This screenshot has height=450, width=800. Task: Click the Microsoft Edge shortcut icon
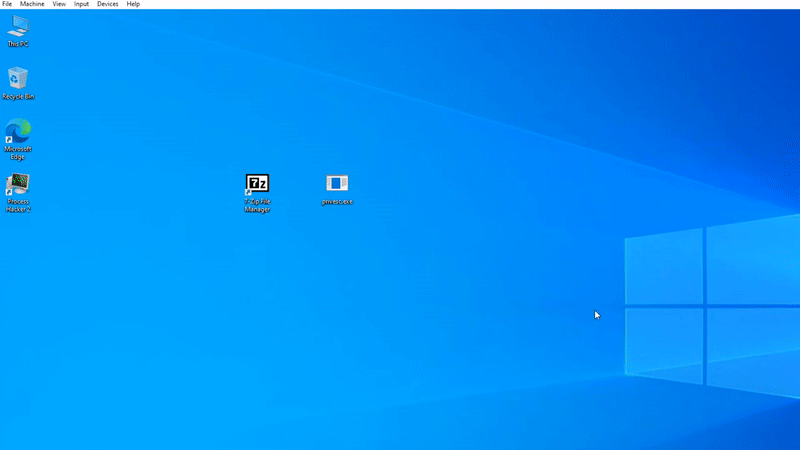pos(18,131)
